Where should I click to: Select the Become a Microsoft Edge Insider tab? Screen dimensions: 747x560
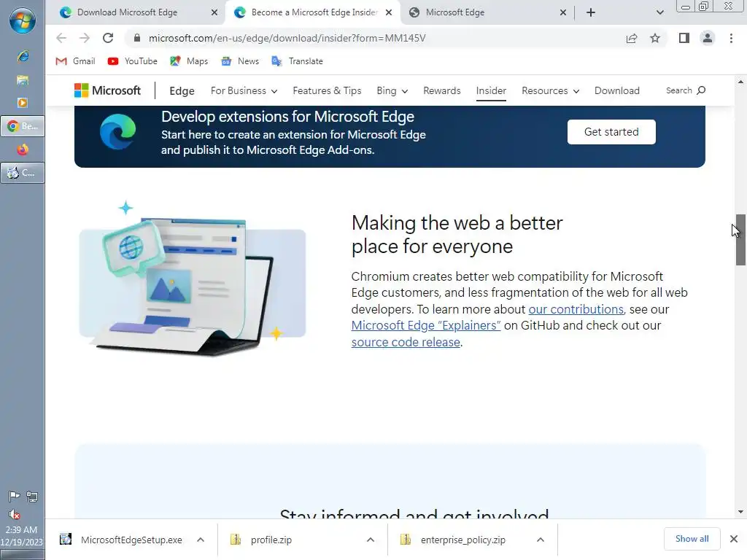tap(314, 12)
